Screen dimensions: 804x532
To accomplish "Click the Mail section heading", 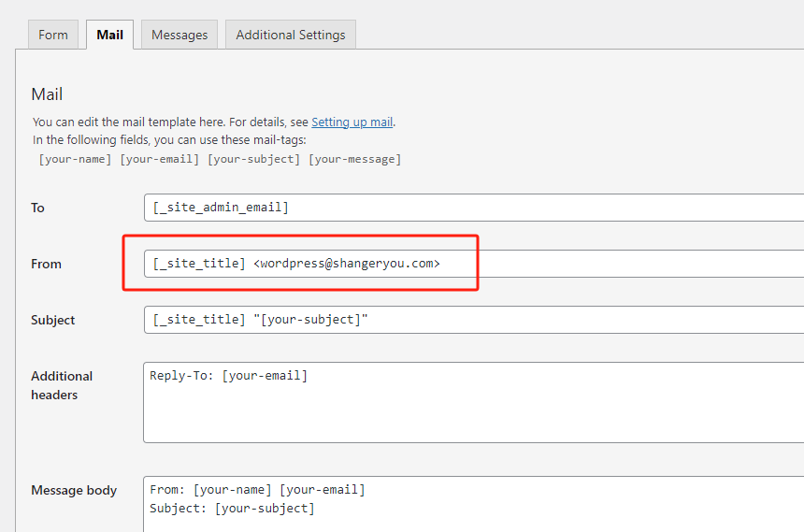I will [47, 94].
